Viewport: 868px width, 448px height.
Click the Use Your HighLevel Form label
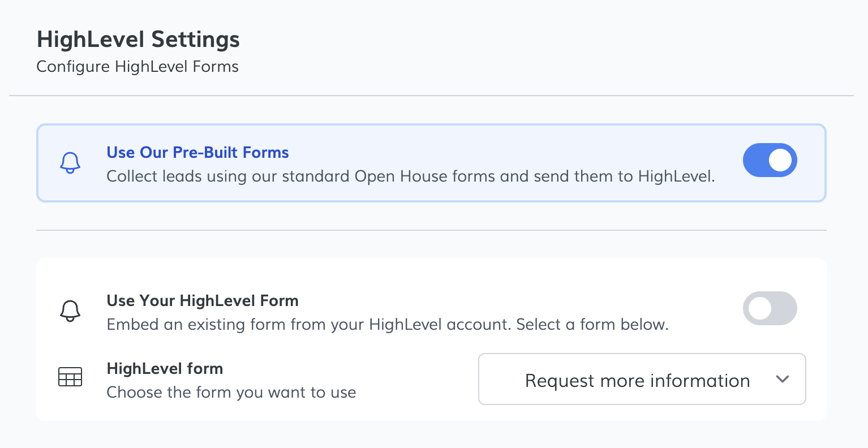202,301
